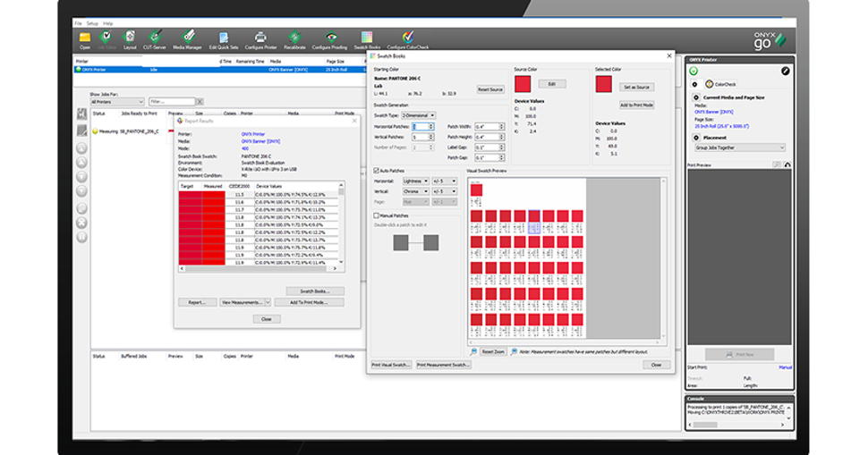868x455 pixels.
Task: Click the first icon on the job list sidebar
Action: 82,114
